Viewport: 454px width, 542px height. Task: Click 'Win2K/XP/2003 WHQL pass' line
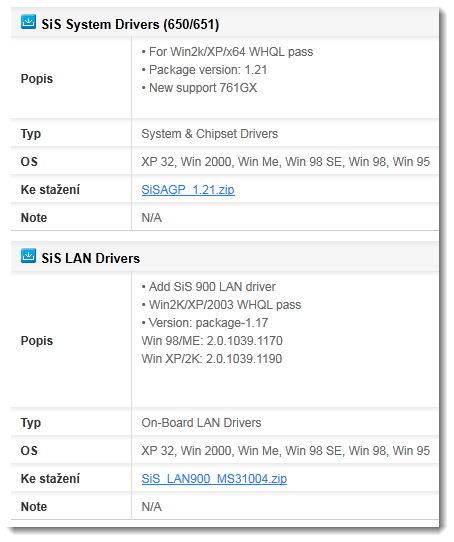click(221, 305)
